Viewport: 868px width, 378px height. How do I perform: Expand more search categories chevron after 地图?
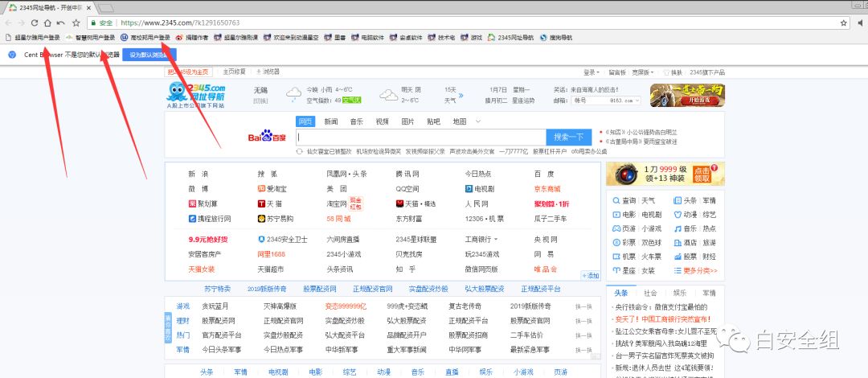pyautogui.click(x=478, y=121)
